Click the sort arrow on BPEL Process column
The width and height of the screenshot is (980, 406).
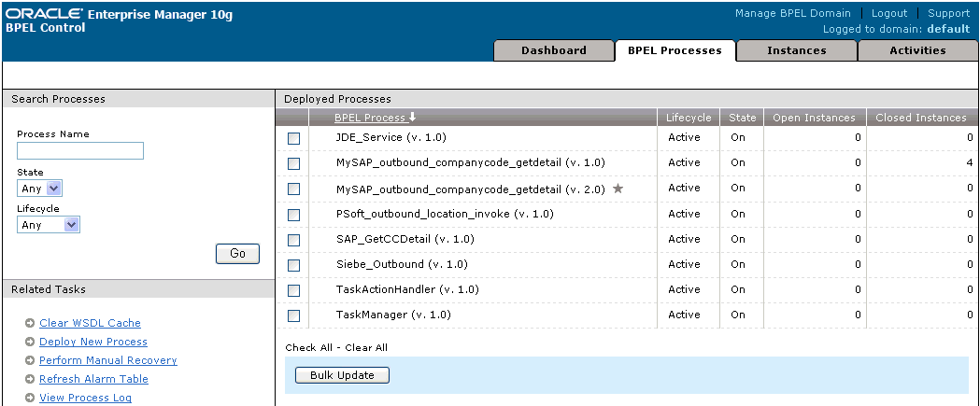413,118
